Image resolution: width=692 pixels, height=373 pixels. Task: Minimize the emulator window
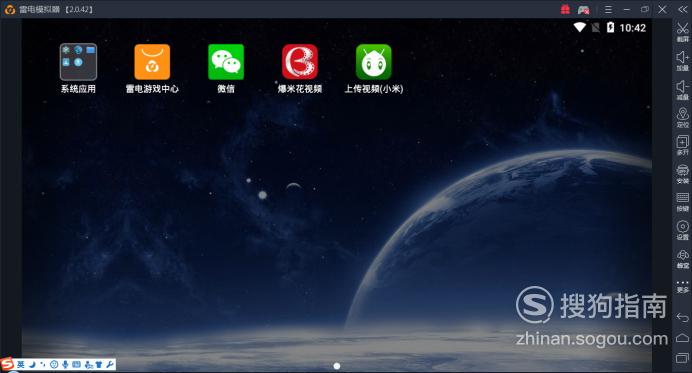coord(626,9)
